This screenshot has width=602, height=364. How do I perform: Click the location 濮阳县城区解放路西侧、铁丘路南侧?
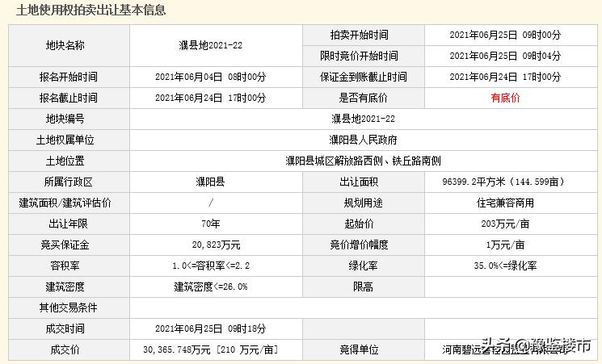click(x=363, y=161)
